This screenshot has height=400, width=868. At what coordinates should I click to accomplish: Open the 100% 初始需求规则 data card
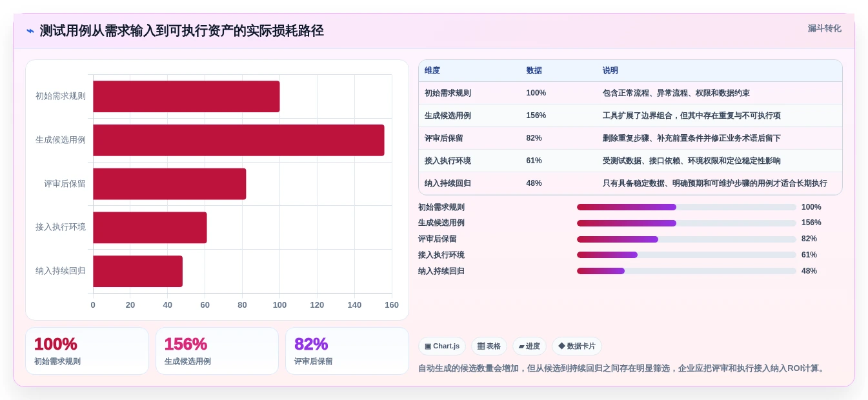[x=87, y=351]
